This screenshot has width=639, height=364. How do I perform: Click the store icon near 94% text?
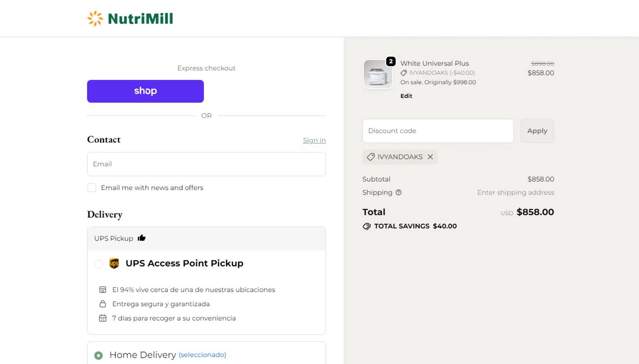[x=103, y=290]
